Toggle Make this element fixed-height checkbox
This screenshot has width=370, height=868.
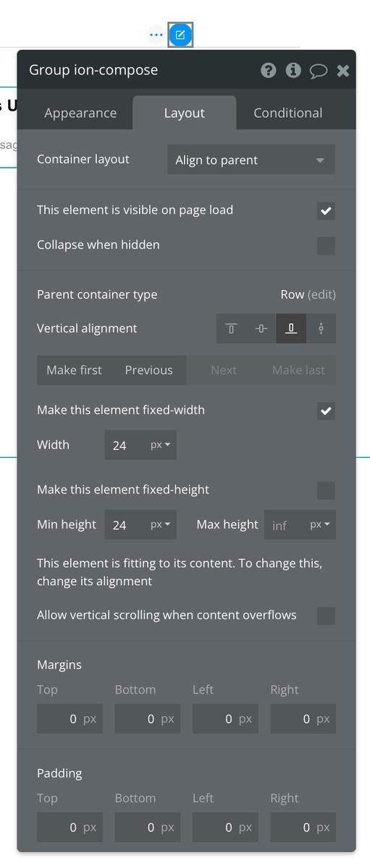coord(326,490)
